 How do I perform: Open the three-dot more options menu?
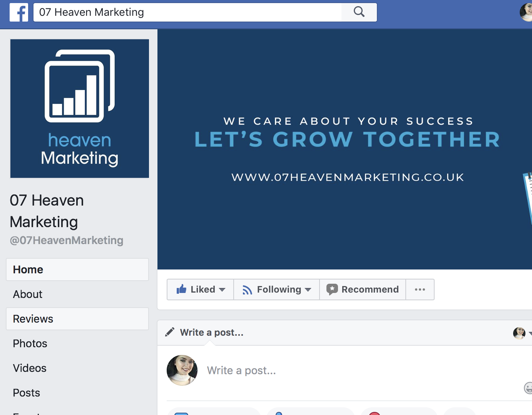click(x=420, y=289)
